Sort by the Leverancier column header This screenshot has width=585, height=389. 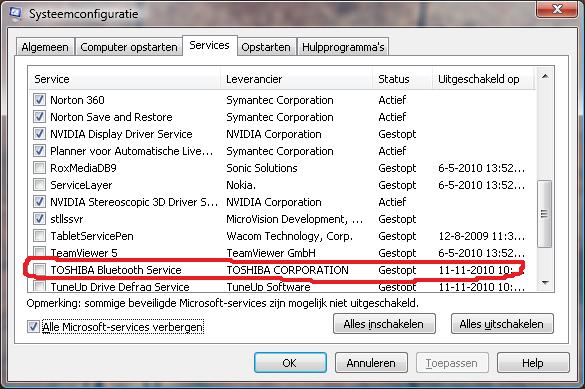click(x=297, y=79)
